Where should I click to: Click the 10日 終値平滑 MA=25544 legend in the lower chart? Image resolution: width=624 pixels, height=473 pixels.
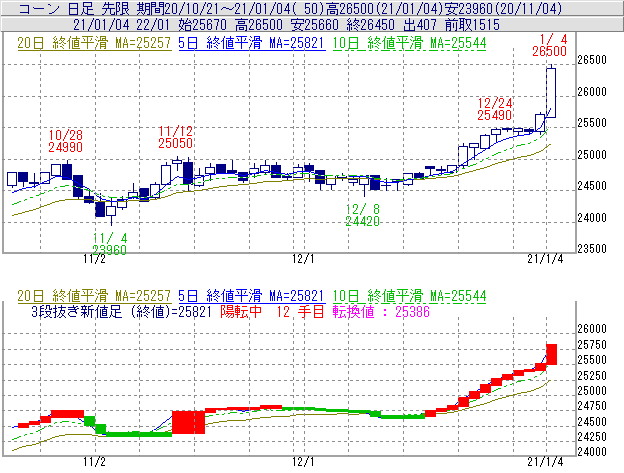(409, 296)
